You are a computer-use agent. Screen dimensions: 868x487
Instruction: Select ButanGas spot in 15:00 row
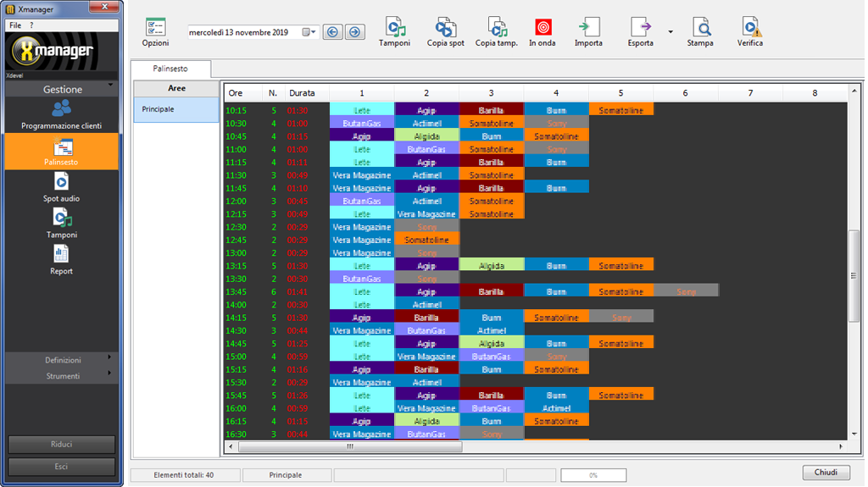(492, 357)
